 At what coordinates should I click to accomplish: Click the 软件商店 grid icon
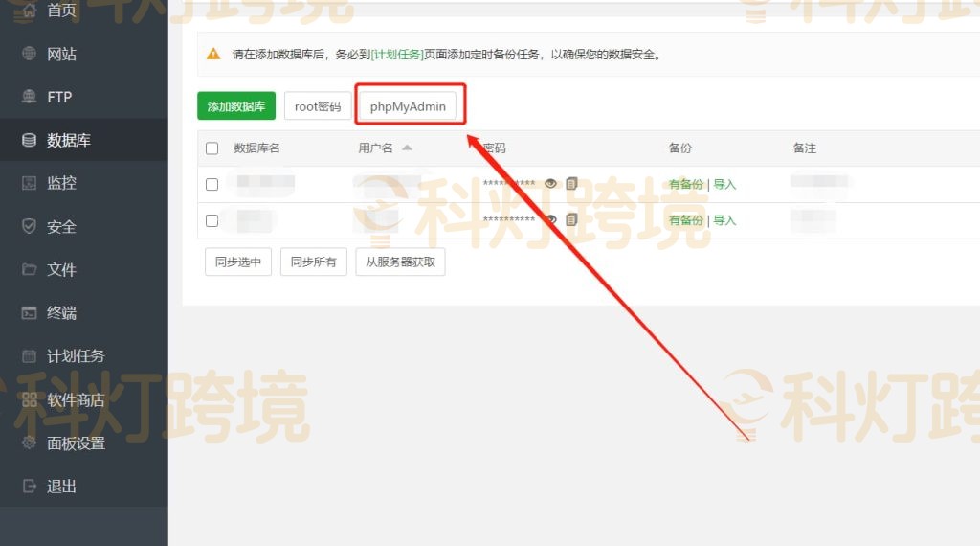(x=29, y=399)
